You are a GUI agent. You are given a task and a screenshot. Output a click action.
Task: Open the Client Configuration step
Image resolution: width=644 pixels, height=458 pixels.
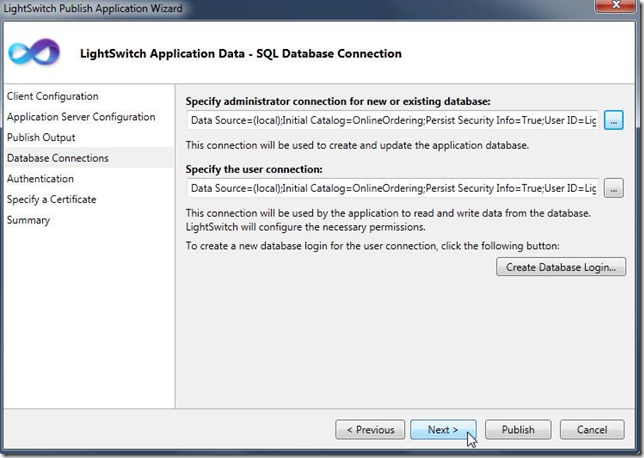click(x=53, y=96)
